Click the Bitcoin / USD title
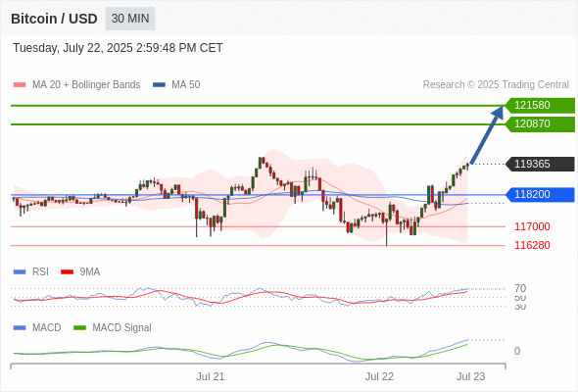Image resolution: width=578 pixels, height=392 pixels. pos(54,19)
